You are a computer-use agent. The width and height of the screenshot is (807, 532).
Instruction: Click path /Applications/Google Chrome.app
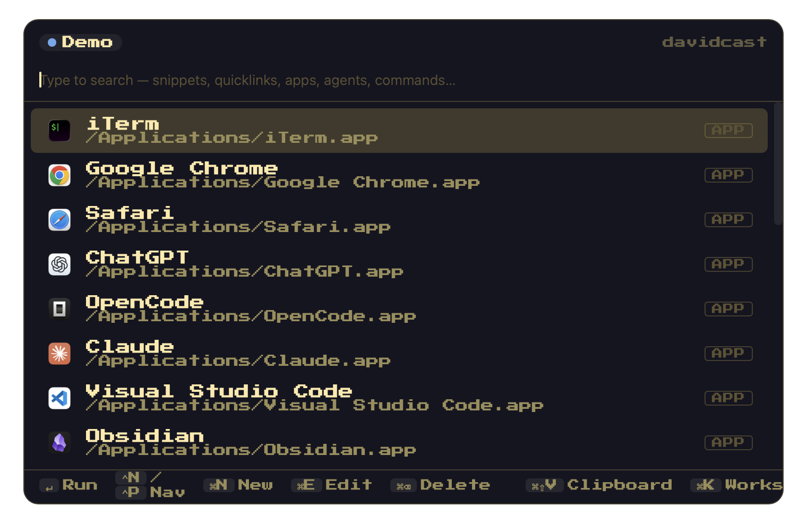[283, 183]
